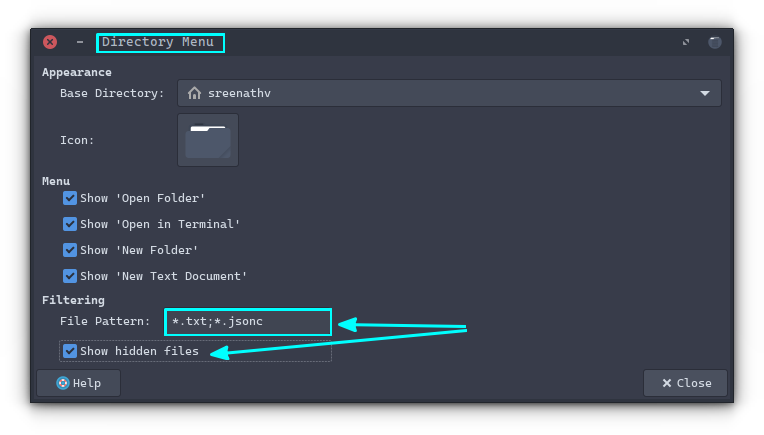This screenshot has width=764, height=435.
Task: Open the folder icon chooser
Action: point(208,140)
